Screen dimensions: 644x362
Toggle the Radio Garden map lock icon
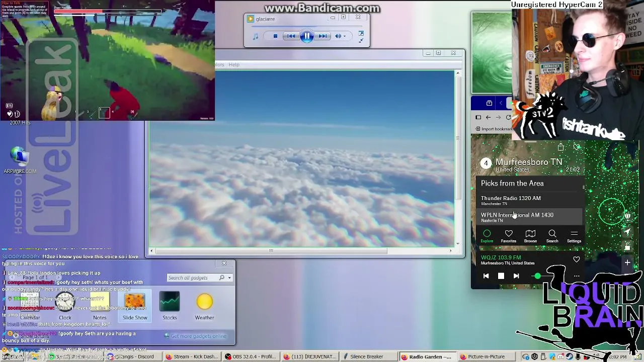[x=627, y=247]
